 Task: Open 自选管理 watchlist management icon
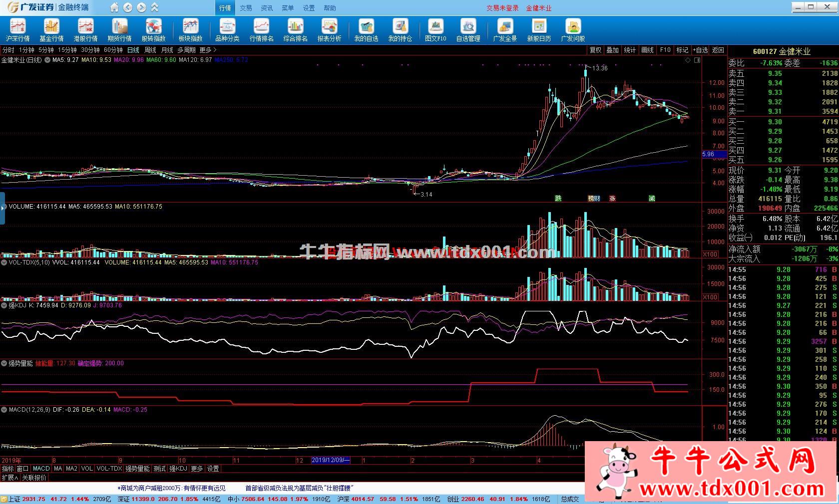tap(468, 30)
